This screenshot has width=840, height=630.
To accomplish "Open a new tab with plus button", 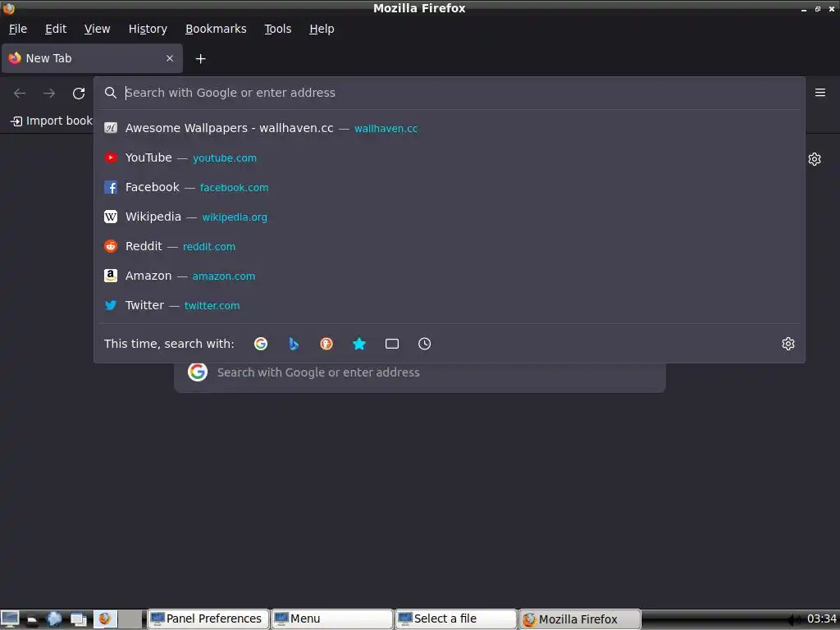I will tap(200, 59).
